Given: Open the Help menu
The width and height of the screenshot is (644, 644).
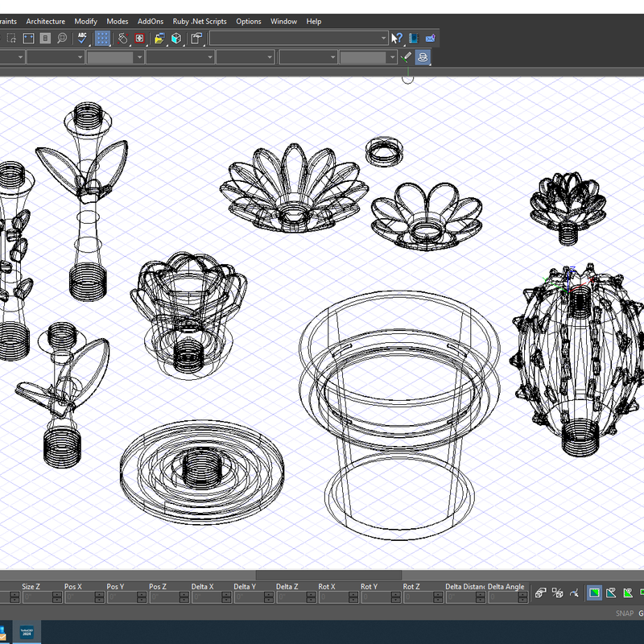Looking at the screenshot, I should pyautogui.click(x=314, y=22).
